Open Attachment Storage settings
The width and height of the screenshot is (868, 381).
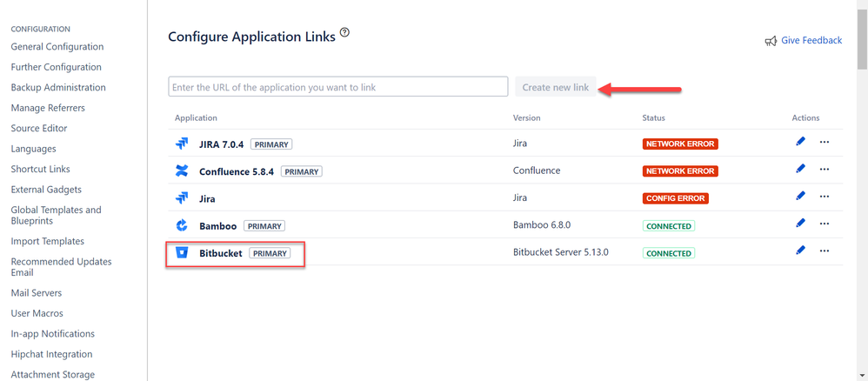pos(52,375)
